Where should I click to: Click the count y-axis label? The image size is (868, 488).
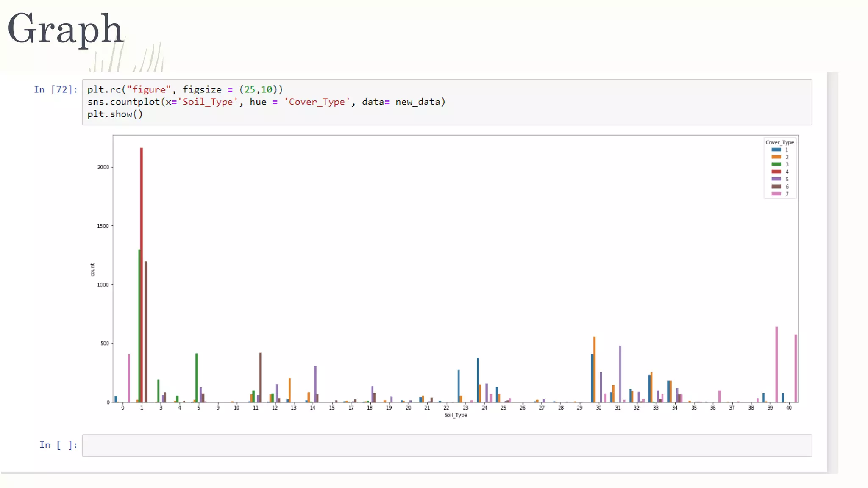(x=92, y=269)
